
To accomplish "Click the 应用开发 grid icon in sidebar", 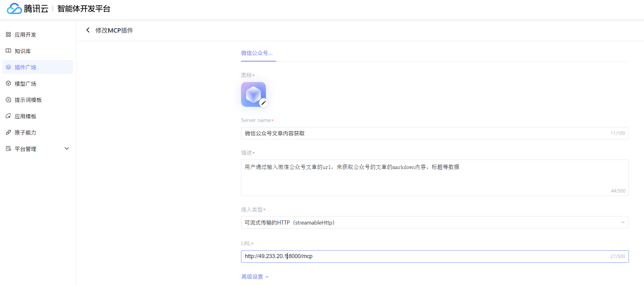I will click(8, 35).
